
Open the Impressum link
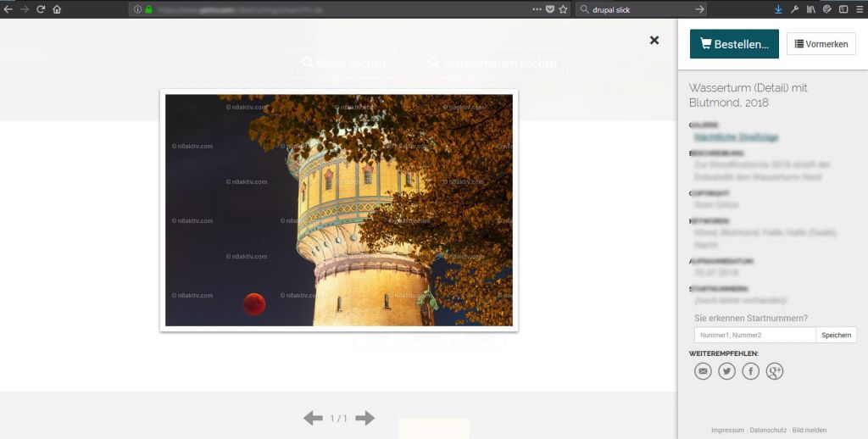point(727,430)
